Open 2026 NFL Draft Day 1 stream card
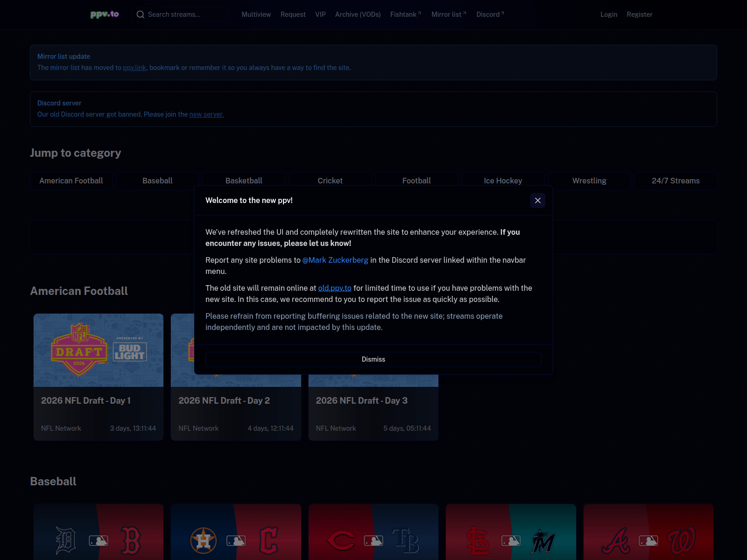Image resolution: width=747 pixels, height=560 pixels. [x=99, y=377]
